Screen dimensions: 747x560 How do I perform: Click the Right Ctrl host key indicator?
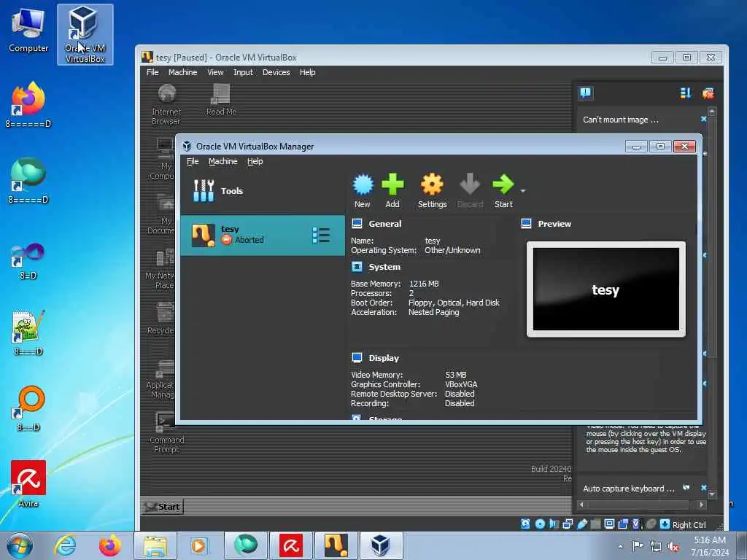point(689,525)
